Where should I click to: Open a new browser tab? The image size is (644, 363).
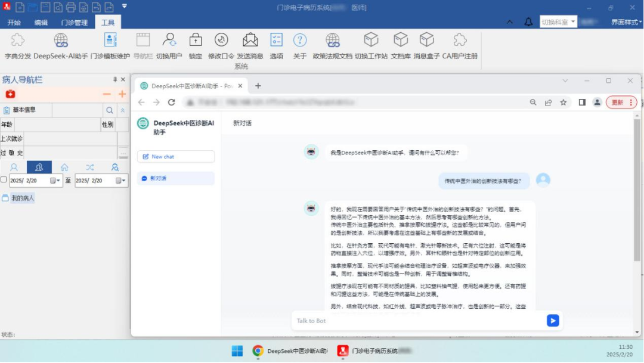[x=258, y=86]
